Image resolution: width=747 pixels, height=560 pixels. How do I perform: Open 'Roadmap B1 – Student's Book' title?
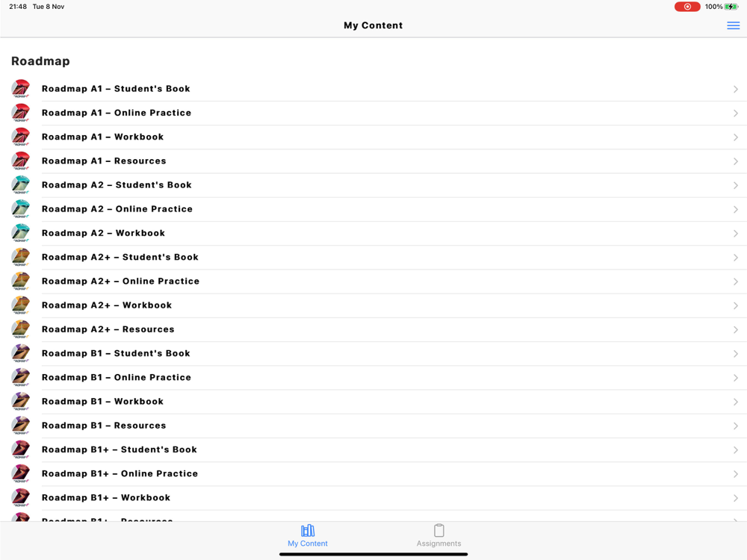[116, 353]
